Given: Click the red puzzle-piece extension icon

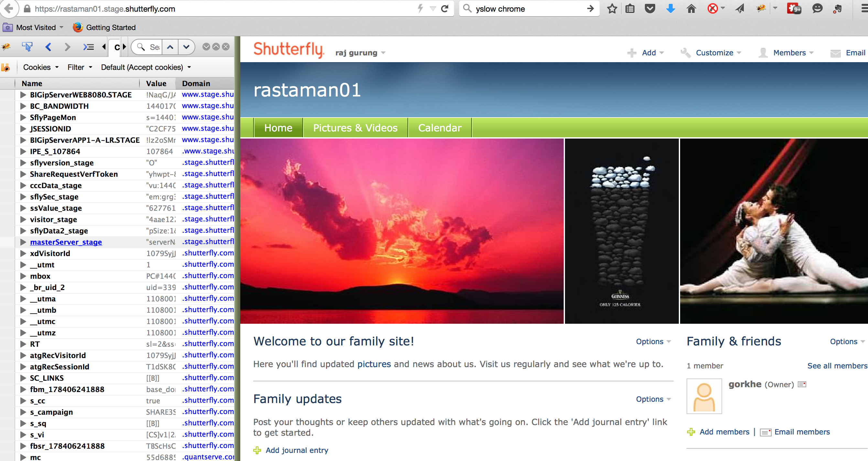Looking at the screenshot, I should click(794, 9).
